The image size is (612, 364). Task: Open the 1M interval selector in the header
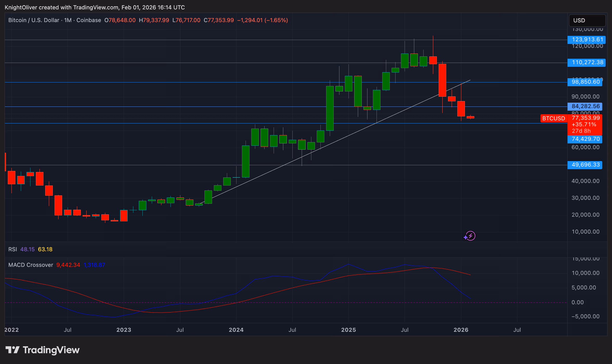(x=68, y=20)
